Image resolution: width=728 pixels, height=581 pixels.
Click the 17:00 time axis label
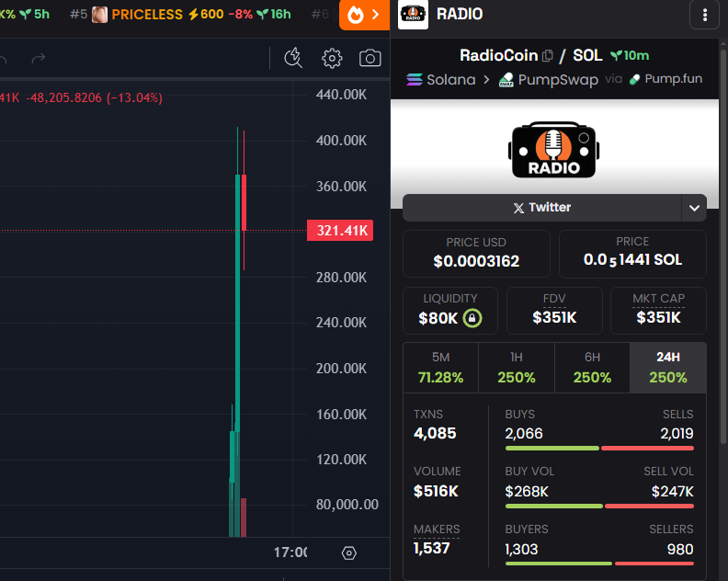290,553
